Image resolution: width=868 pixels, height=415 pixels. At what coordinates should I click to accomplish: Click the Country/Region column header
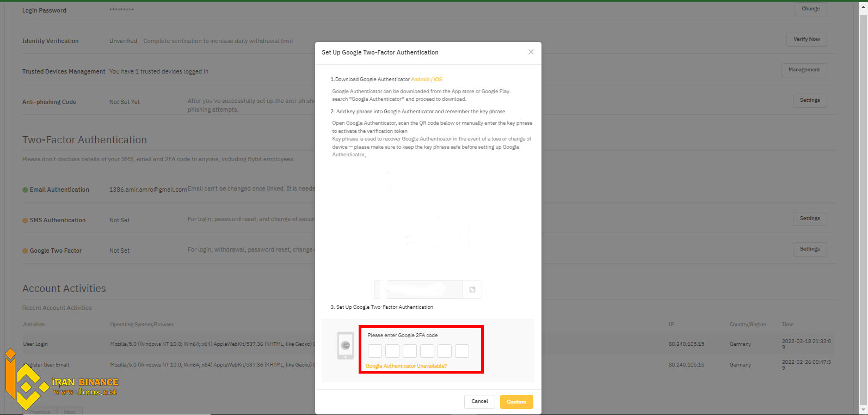748,325
